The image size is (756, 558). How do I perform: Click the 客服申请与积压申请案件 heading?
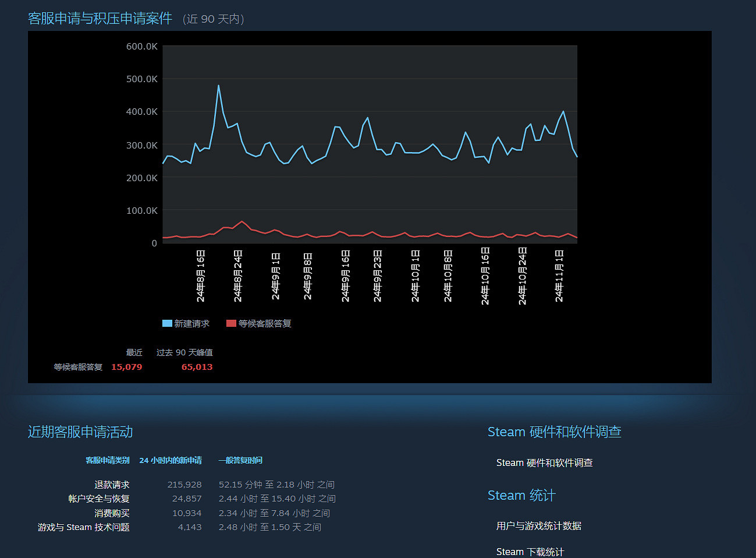[x=100, y=18]
